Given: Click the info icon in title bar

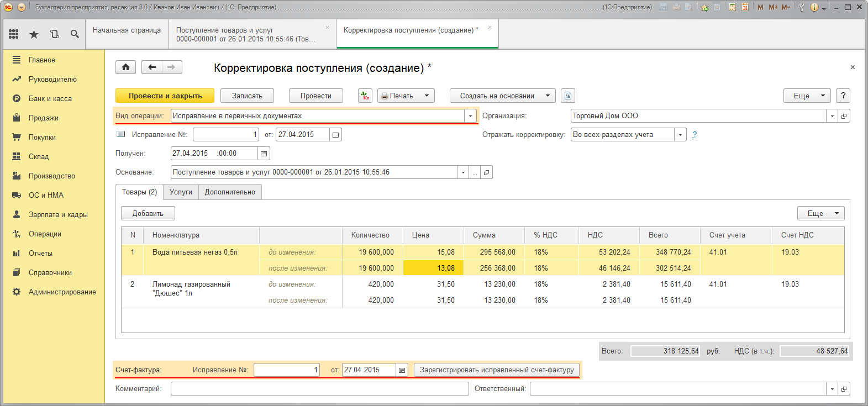Looking at the screenshot, I should 814,7.
